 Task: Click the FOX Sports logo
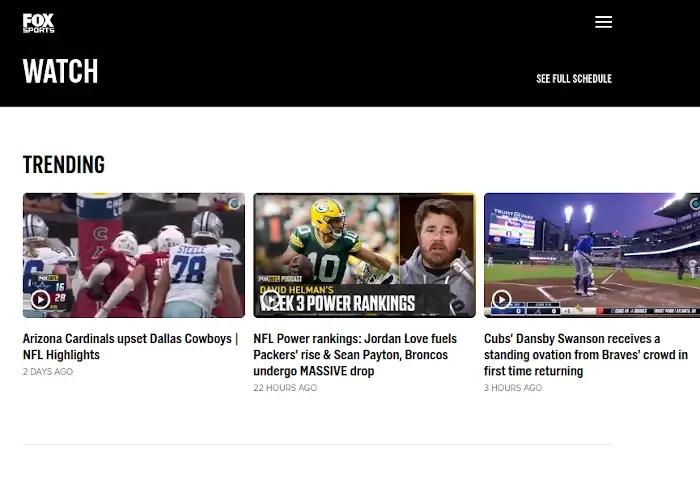[x=38, y=23]
